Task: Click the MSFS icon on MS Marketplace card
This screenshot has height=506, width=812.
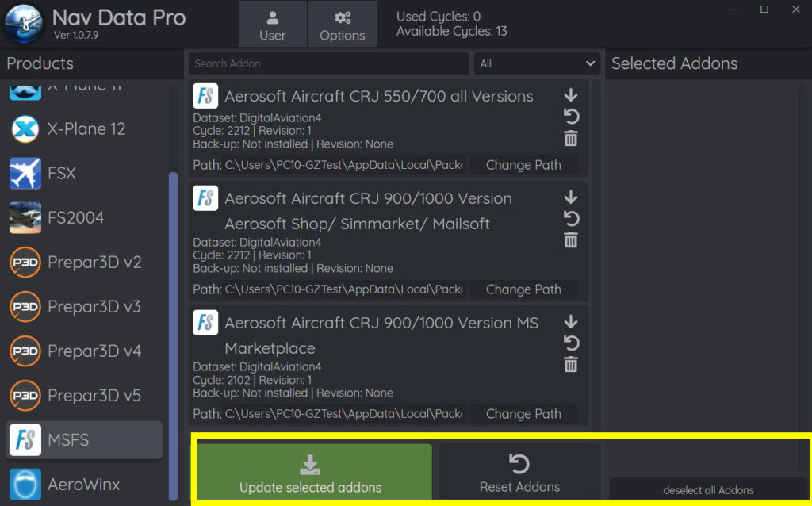Action: [x=205, y=322]
